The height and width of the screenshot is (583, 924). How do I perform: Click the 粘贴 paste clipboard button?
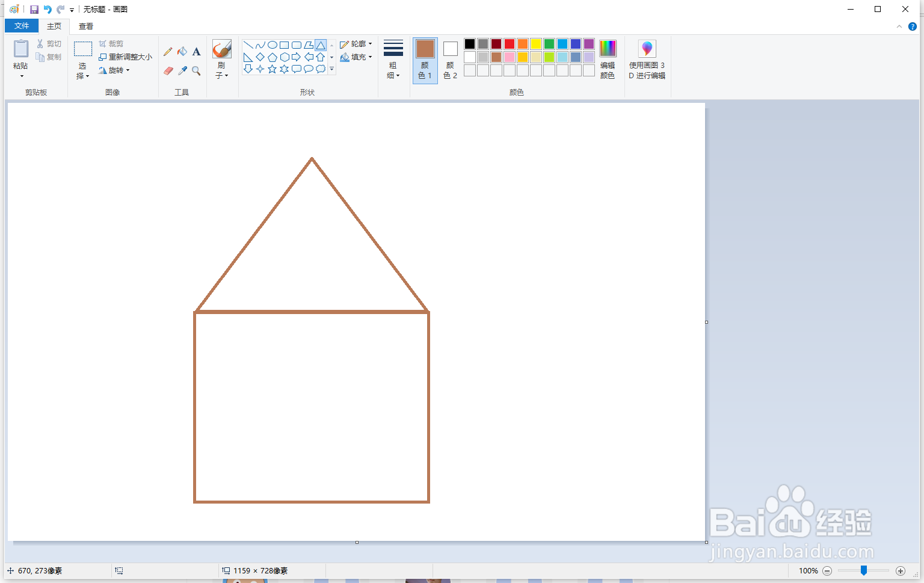tap(21, 54)
